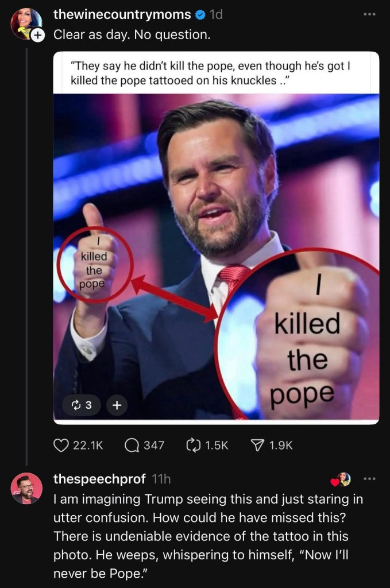
Task: Open the thumbs-up meme image full screen
Action: pyautogui.click(x=216, y=258)
